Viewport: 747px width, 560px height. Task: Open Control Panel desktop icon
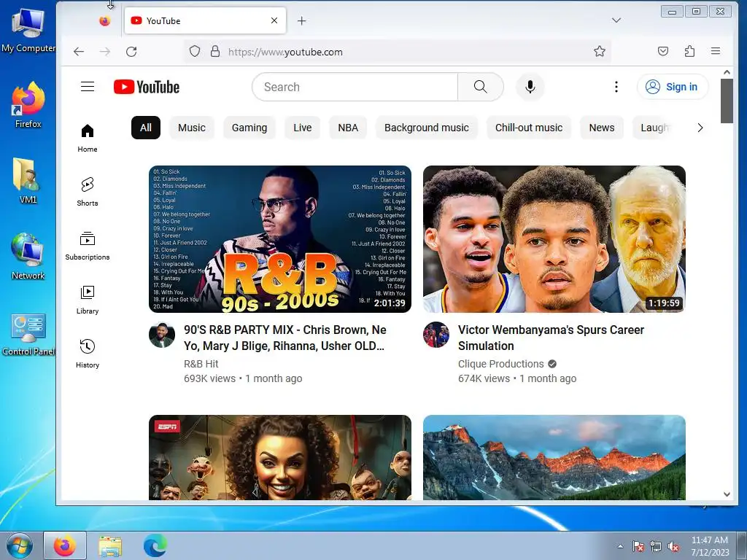tap(28, 335)
